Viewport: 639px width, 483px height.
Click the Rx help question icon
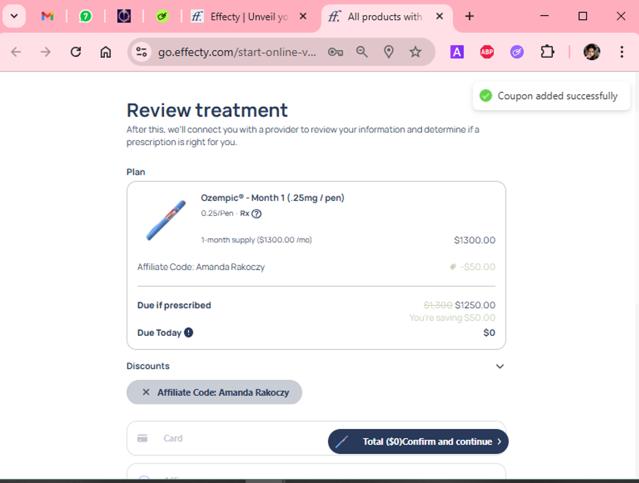pyautogui.click(x=256, y=214)
